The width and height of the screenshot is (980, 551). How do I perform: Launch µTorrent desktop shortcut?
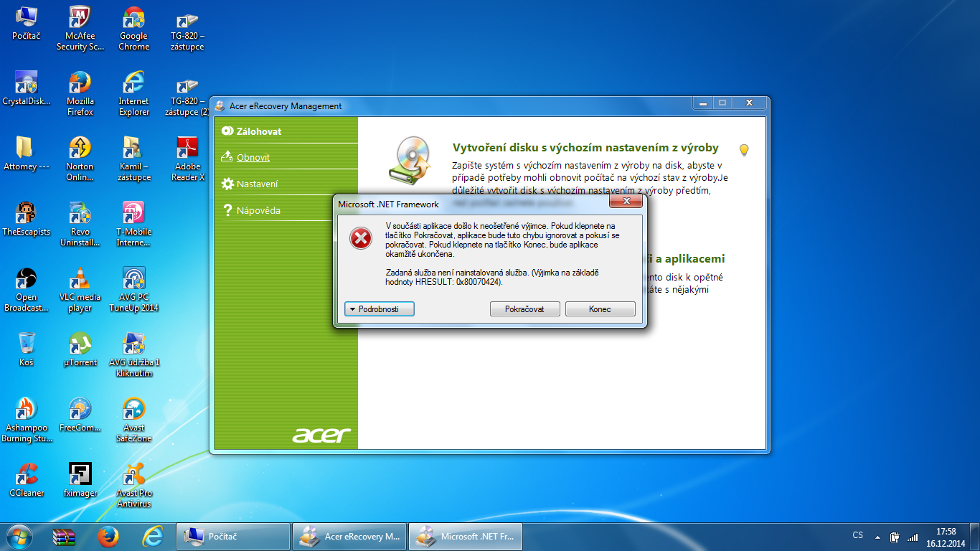coord(80,350)
